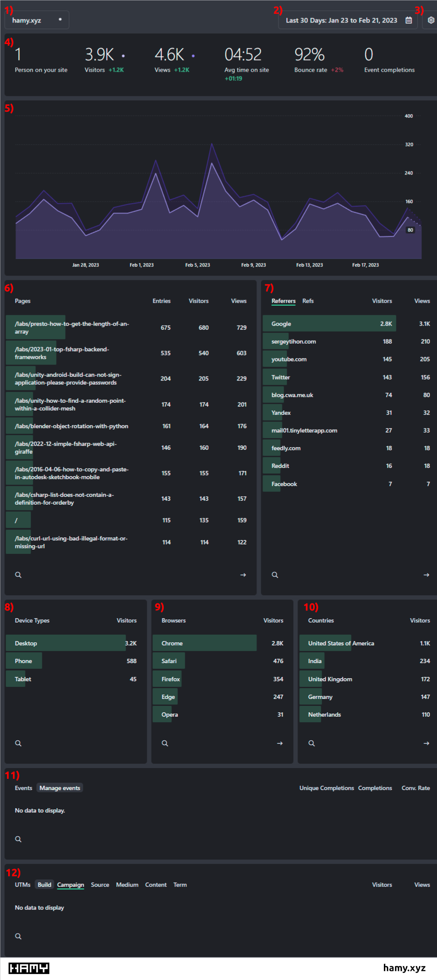Click the arrow to expand Countries panel
Image resolution: width=437 pixels, height=980 pixels.
click(426, 743)
